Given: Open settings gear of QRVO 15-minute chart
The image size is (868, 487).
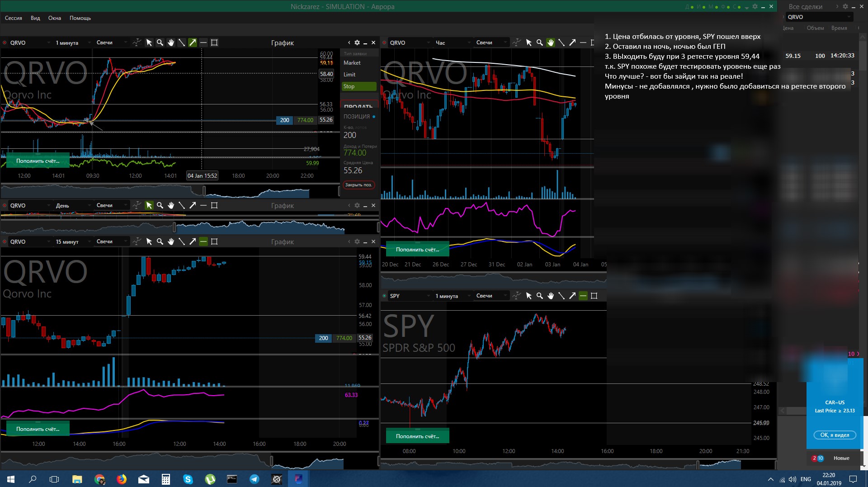Looking at the screenshot, I should click(357, 241).
